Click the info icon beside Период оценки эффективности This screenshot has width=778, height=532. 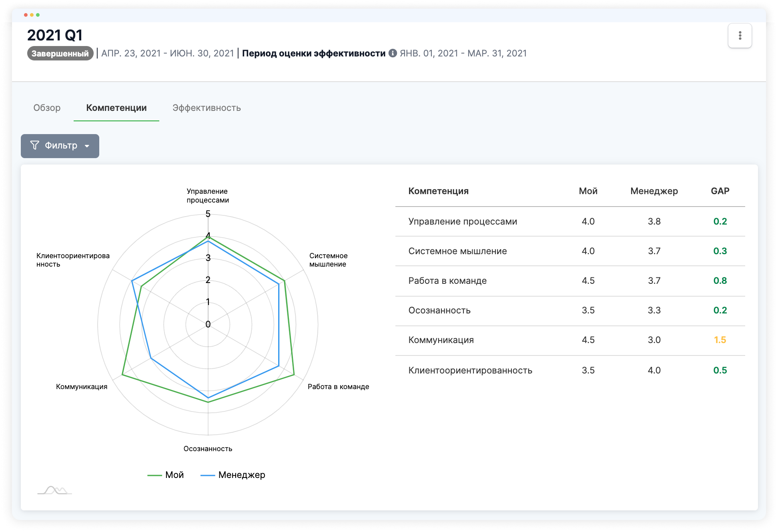pos(393,53)
